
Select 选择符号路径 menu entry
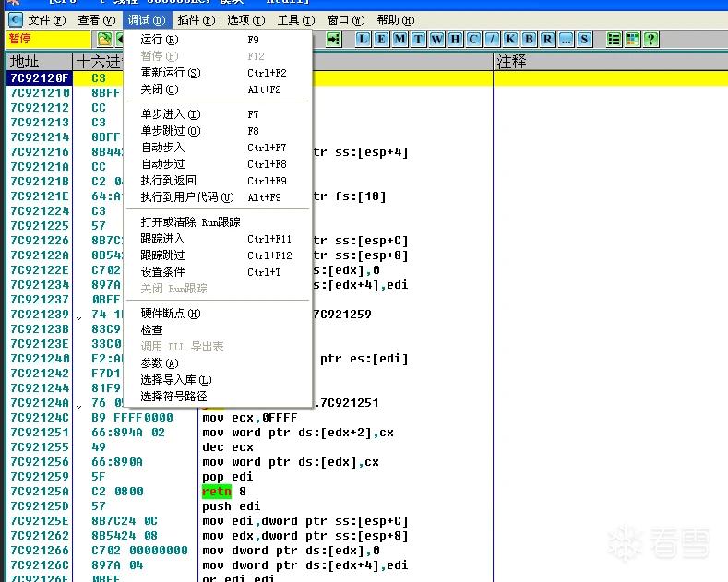point(218,397)
